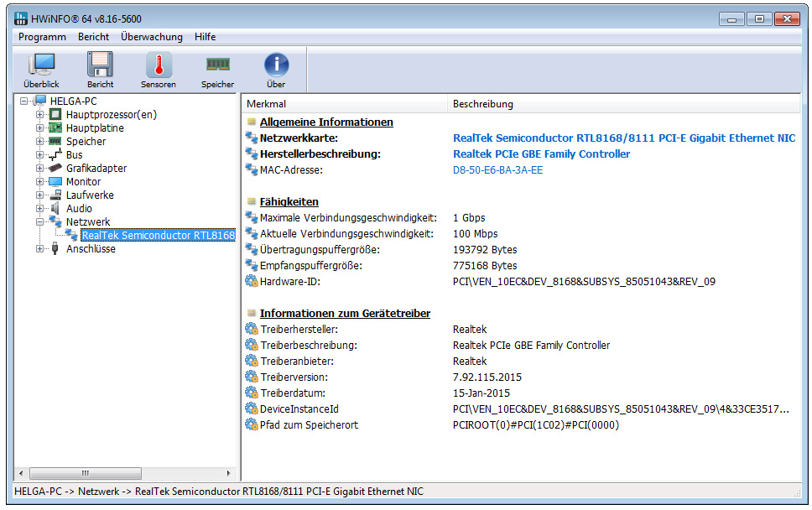Image resolution: width=812 pixels, height=510 pixels.
Task: Collapse the Netzwerk tree node
Action: click(39, 222)
